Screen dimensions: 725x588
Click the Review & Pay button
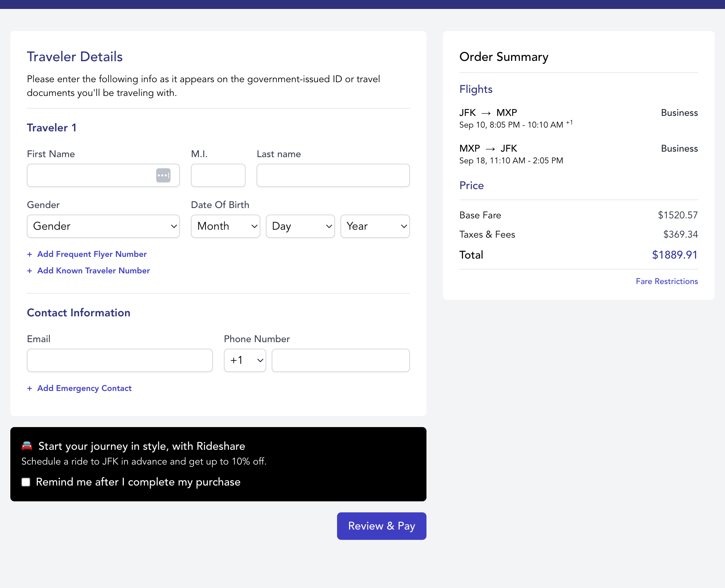(382, 526)
